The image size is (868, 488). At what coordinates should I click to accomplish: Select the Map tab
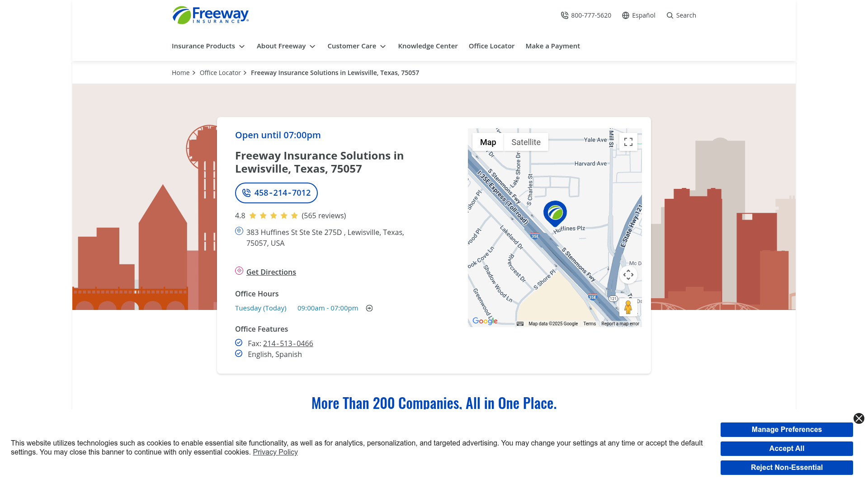[488, 141]
